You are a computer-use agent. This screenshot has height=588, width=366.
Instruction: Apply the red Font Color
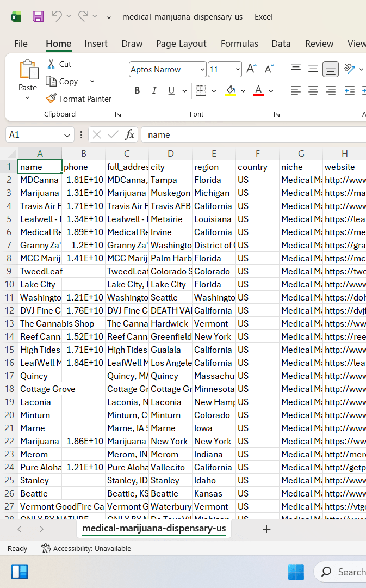pyautogui.click(x=258, y=90)
